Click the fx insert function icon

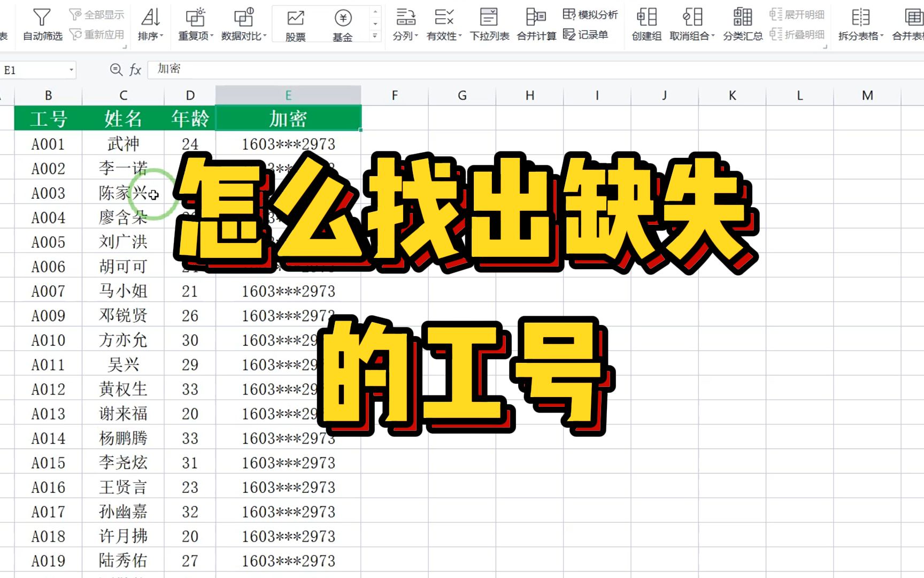click(135, 70)
